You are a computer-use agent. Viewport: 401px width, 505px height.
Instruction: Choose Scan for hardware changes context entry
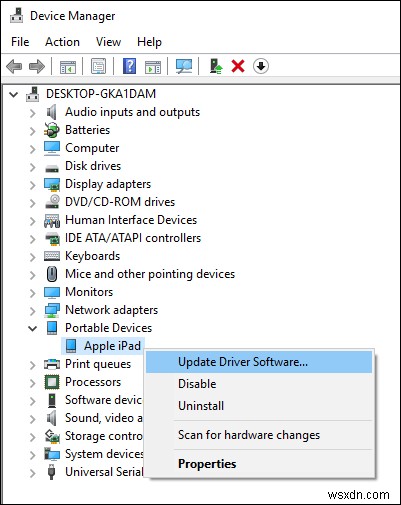[x=259, y=435]
